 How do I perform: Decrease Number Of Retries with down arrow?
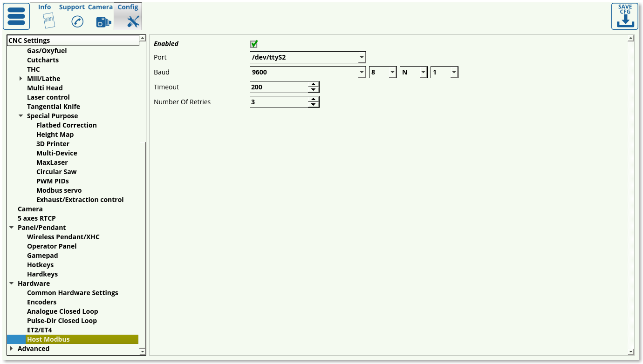(x=314, y=105)
